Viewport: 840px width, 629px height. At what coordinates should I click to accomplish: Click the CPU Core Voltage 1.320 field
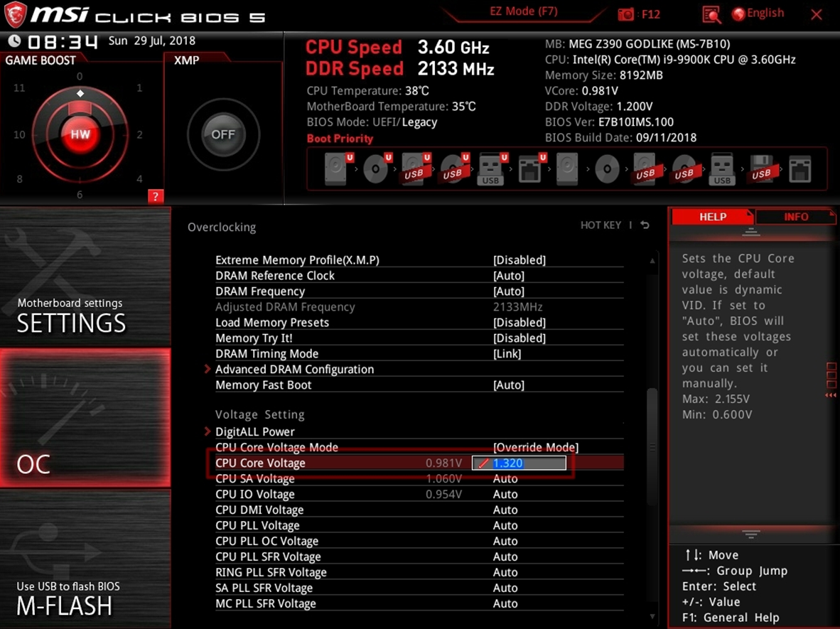coord(519,463)
